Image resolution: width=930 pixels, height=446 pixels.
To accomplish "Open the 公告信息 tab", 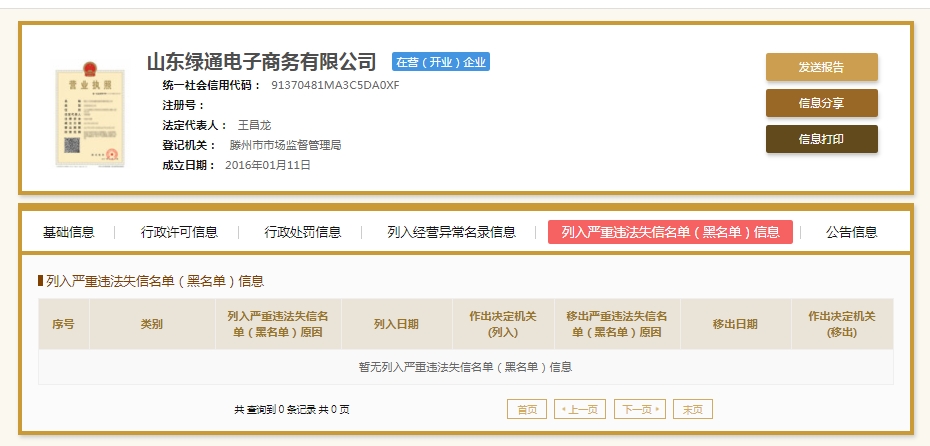I will tap(852, 232).
